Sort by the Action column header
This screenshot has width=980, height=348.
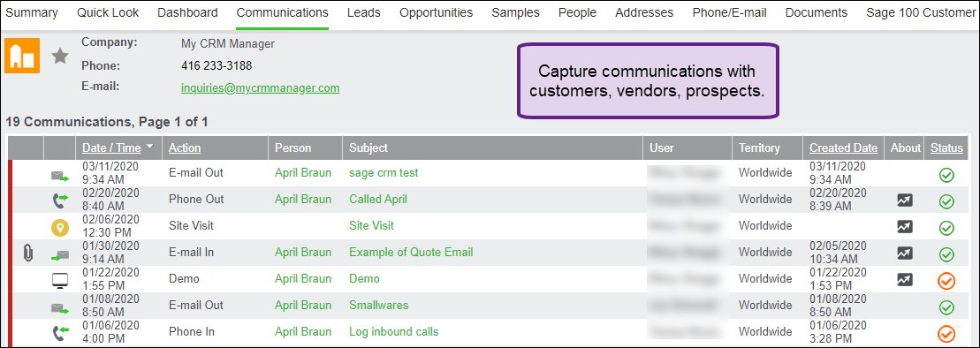click(x=185, y=148)
